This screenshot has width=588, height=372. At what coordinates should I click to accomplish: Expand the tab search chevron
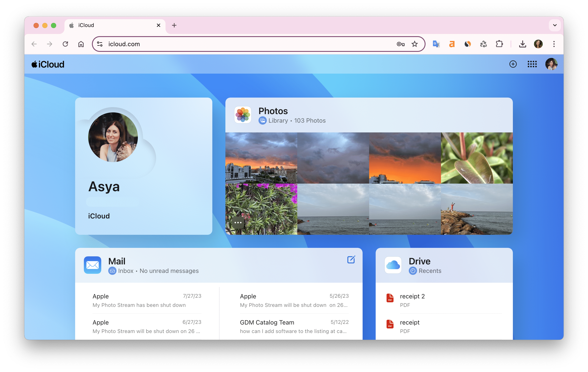pyautogui.click(x=555, y=25)
